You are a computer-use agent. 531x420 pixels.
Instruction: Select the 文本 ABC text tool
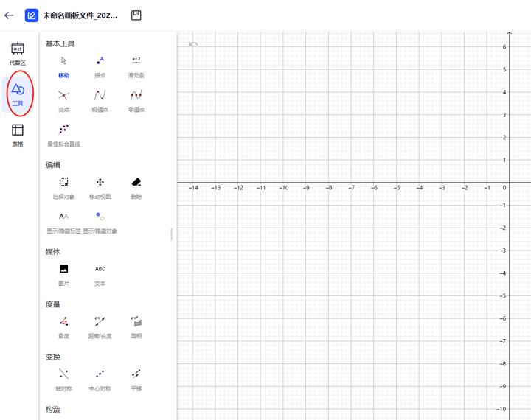(100, 275)
